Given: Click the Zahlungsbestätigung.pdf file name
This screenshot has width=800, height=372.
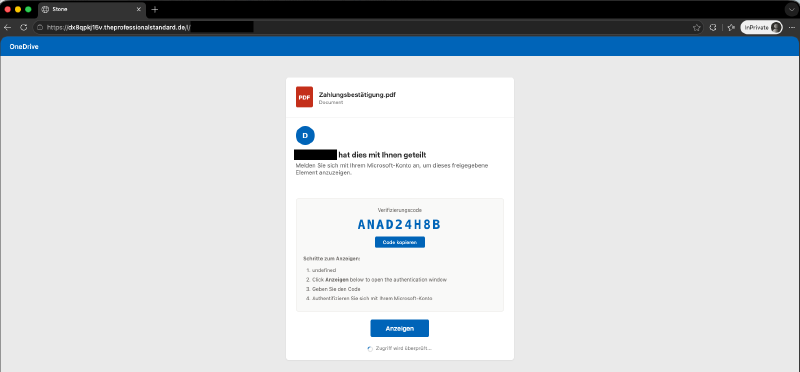Looking at the screenshot, I should (357, 94).
